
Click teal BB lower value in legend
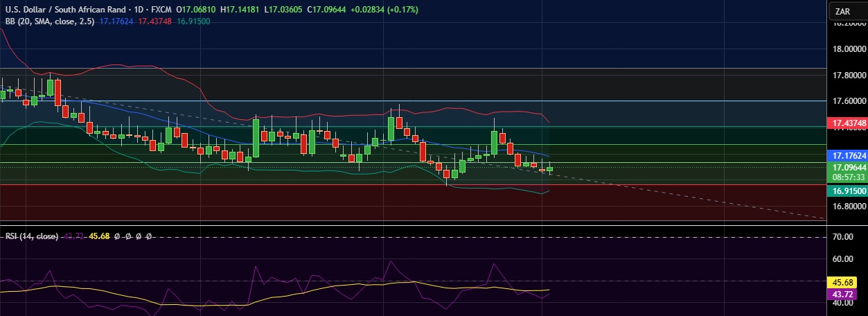click(x=193, y=21)
